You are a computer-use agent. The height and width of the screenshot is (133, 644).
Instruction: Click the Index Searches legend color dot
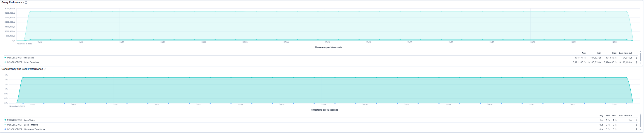[x=5, y=62]
